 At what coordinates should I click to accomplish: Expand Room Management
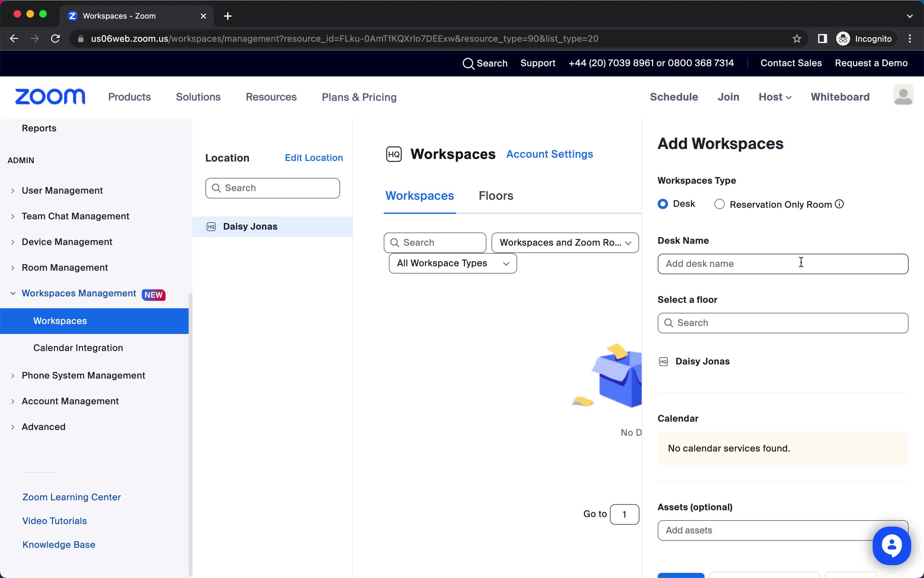[13, 267]
